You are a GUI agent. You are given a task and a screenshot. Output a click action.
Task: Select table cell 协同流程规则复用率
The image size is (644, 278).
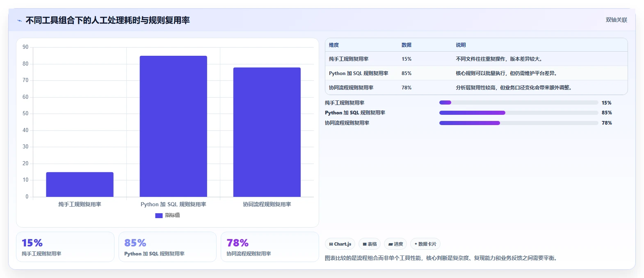point(351,88)
